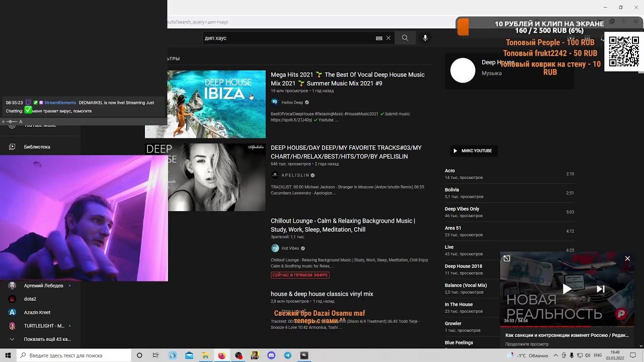Image resolution: width=644 pixels, height=362 pixels.
Task: Start voice search with microphone icon
Action: click(x=425, y=38)
